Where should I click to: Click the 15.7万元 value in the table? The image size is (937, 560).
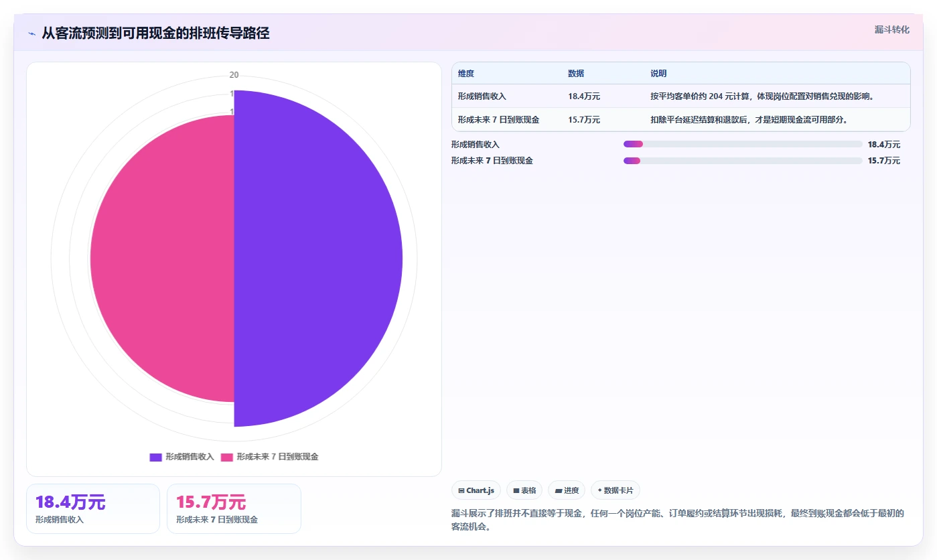(584, 120)
